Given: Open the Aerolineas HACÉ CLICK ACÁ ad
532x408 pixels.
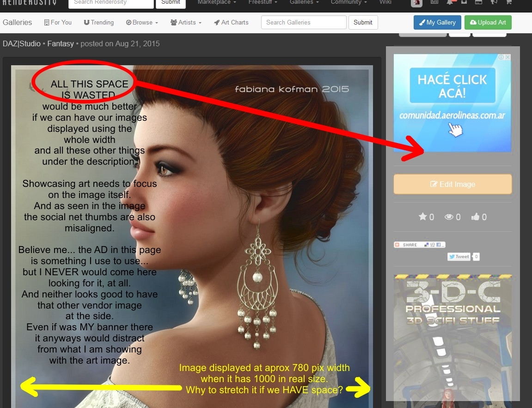Looking at the screenshot, I should tap(452, 103).
